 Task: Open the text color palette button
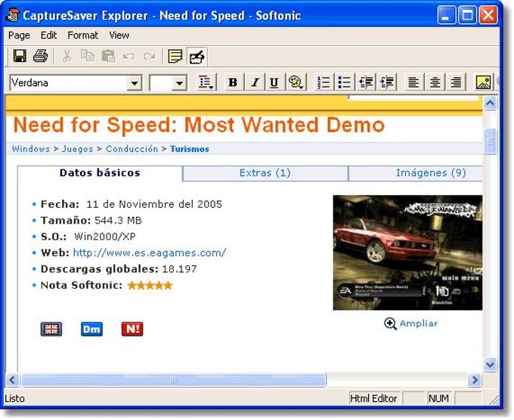coord(296,82)
